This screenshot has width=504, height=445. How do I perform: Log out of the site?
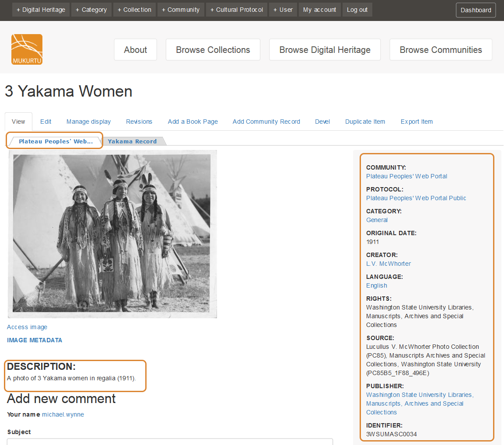[357, 10]
